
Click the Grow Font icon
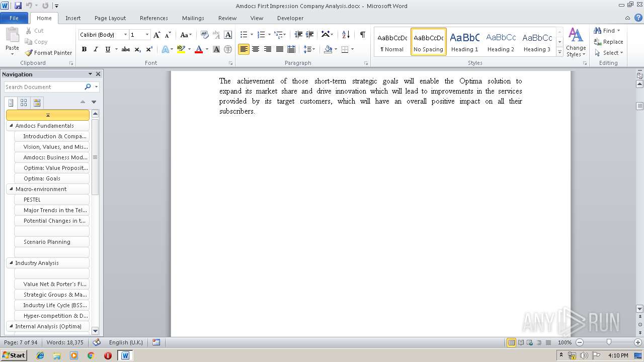157,35
